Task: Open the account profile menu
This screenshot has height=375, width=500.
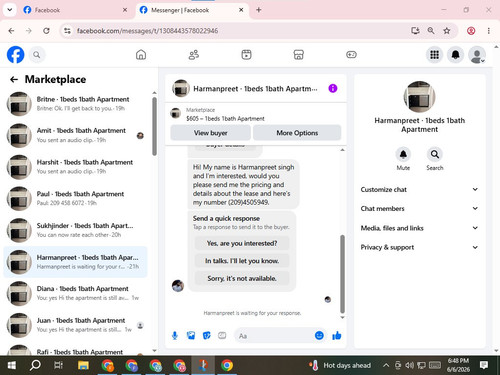Action: click(x=477, y=55)
